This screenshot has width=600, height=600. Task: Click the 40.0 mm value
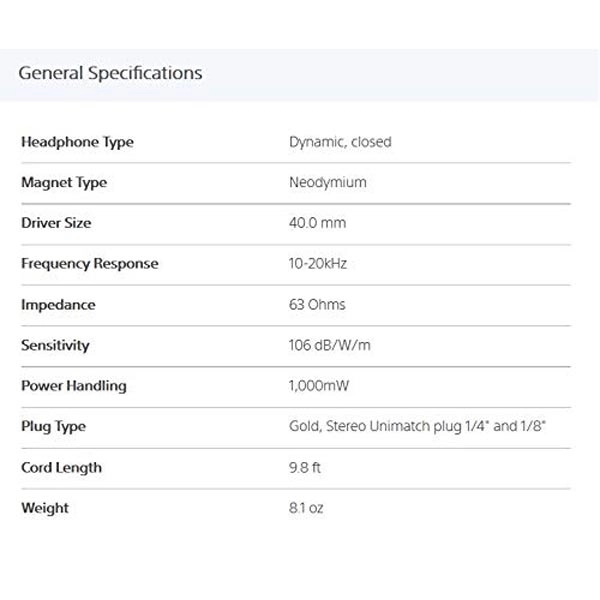pos(317,223)
